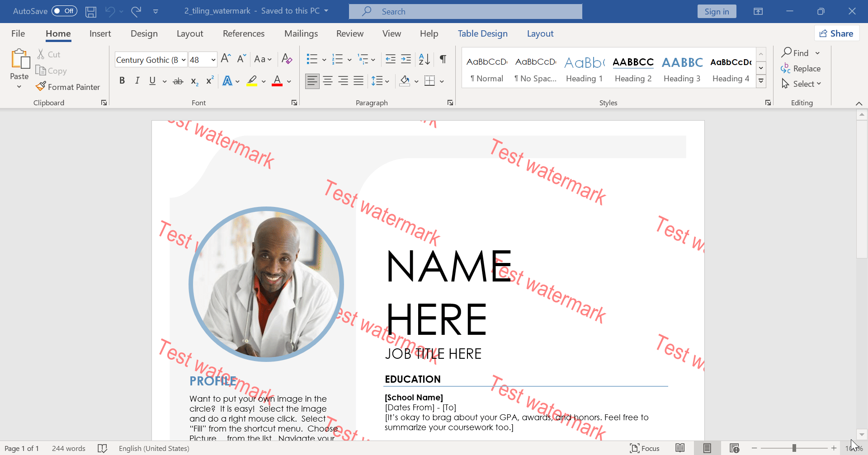Screen dimensions: 868x455
Task: Click the Share button
Action: click(836, 33)
